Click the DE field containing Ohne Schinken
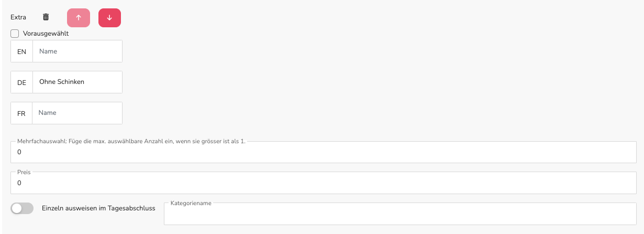 (77, 82)
